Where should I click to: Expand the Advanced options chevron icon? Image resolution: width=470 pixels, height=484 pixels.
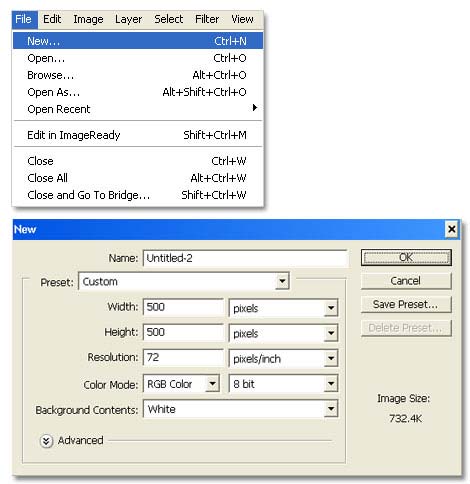pyautogui.click(x=46, y=441)
